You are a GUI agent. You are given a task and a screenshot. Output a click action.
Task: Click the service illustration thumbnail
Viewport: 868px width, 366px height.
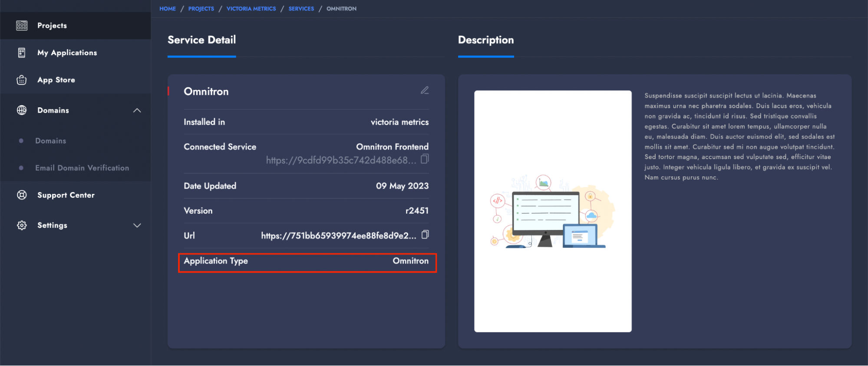[553, 211]
